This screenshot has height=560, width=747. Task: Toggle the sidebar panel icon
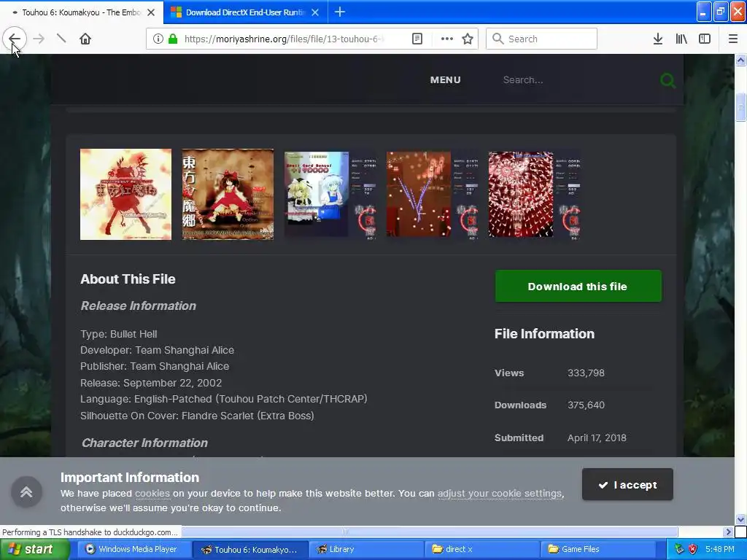point(704,39)
